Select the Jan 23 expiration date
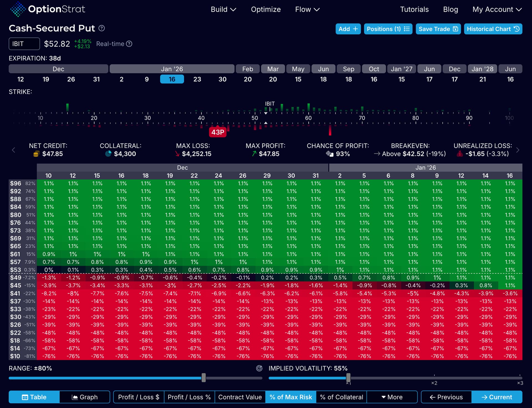532x408 pixels. point(197,79)
